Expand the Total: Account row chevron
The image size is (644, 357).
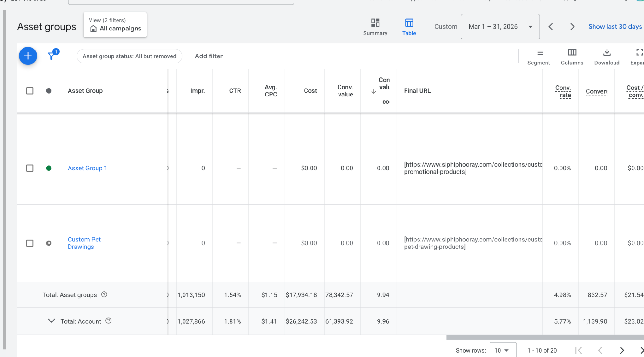pos(51,321)
